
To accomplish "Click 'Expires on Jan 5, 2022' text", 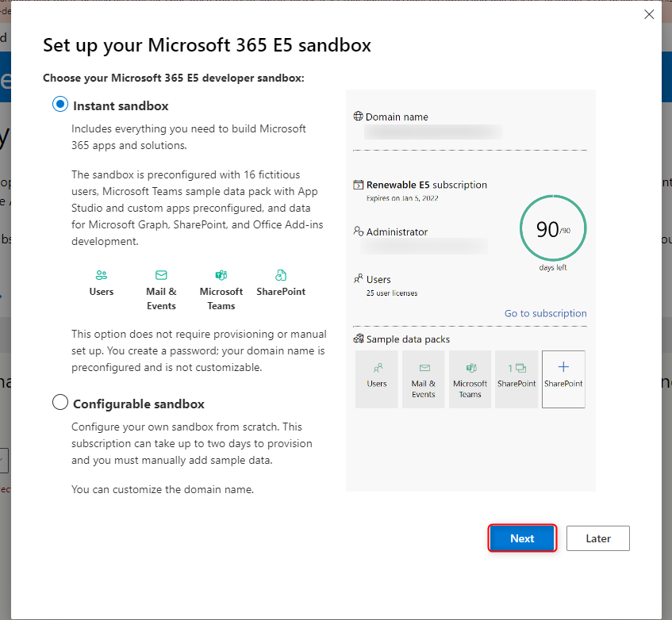I will (402, 198).
